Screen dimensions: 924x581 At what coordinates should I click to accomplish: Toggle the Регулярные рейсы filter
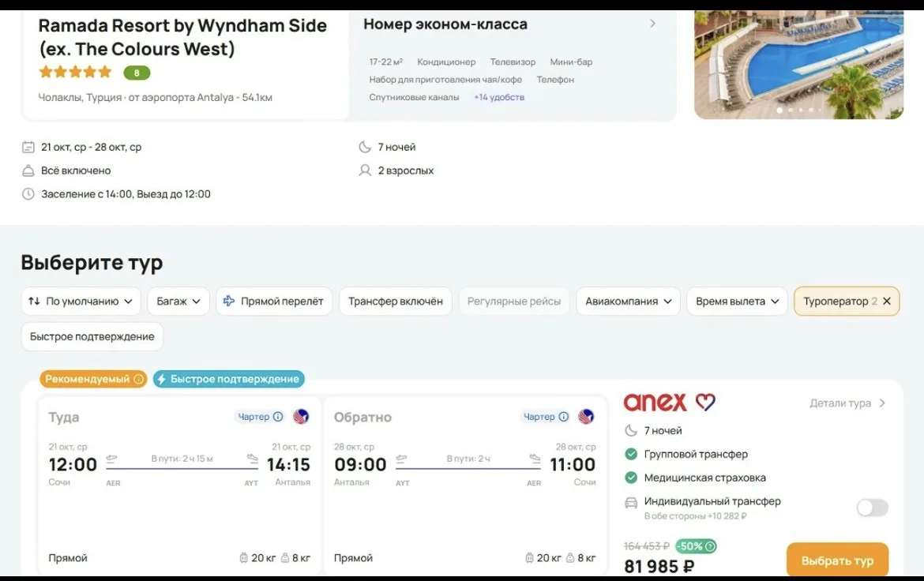click(514, 301)
